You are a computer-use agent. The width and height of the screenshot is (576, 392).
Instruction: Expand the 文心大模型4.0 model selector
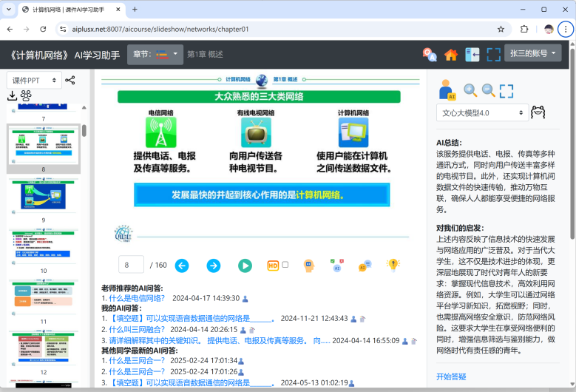click(481, 113)
